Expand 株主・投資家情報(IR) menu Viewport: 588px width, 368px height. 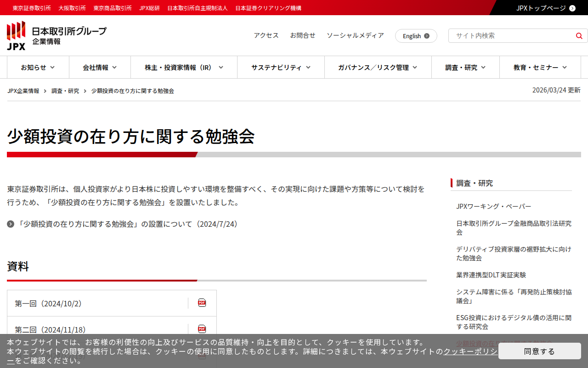tap(184, 68)
